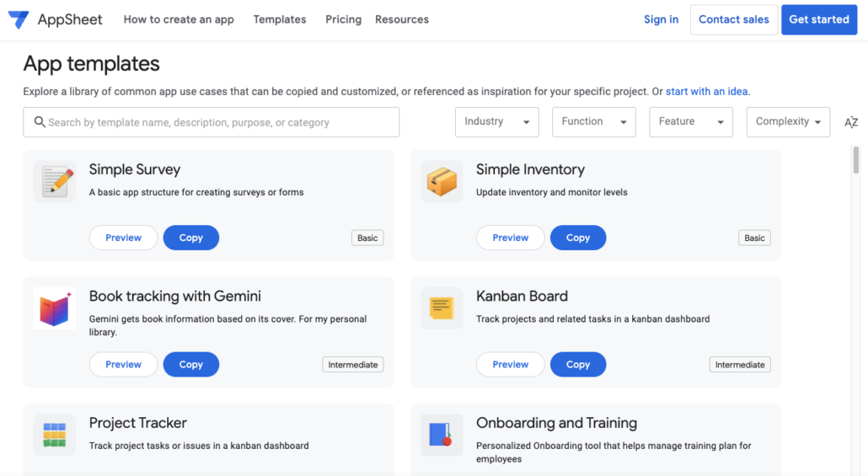
Task: Click the Onboarding and Training icon
Action: (442, 435)
